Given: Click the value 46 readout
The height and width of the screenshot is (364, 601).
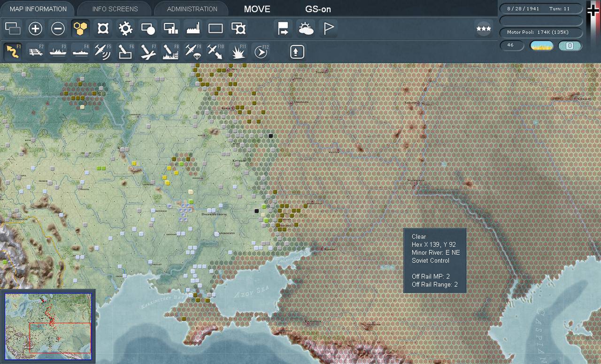Looking at the screenshot, I should coord(512,45).
